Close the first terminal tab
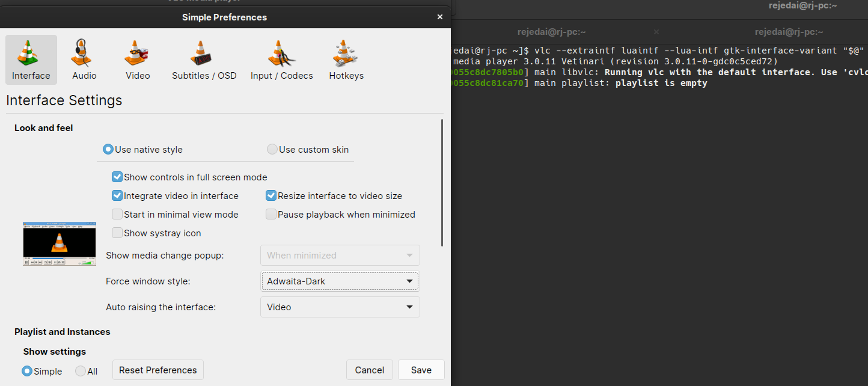Viewport: 868px width, 386px height. coord(656,32)
